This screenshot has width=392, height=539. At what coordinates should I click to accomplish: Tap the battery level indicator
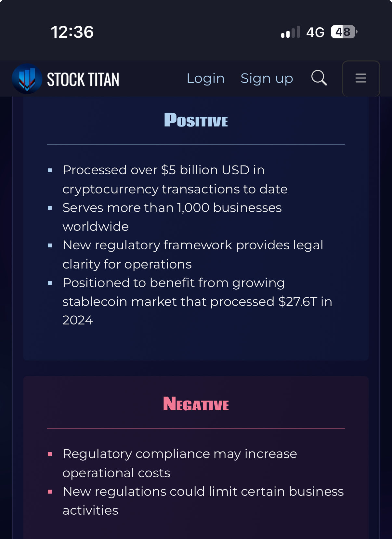[x=344, y=32]
